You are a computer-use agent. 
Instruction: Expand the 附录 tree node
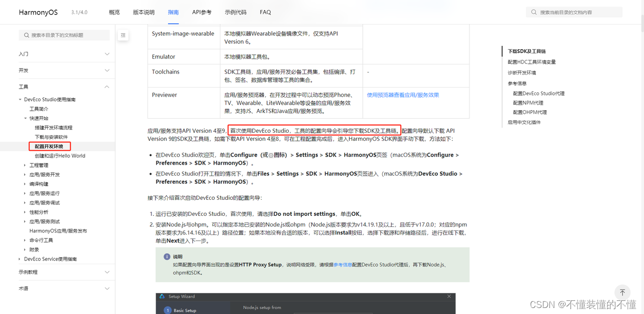25,250
